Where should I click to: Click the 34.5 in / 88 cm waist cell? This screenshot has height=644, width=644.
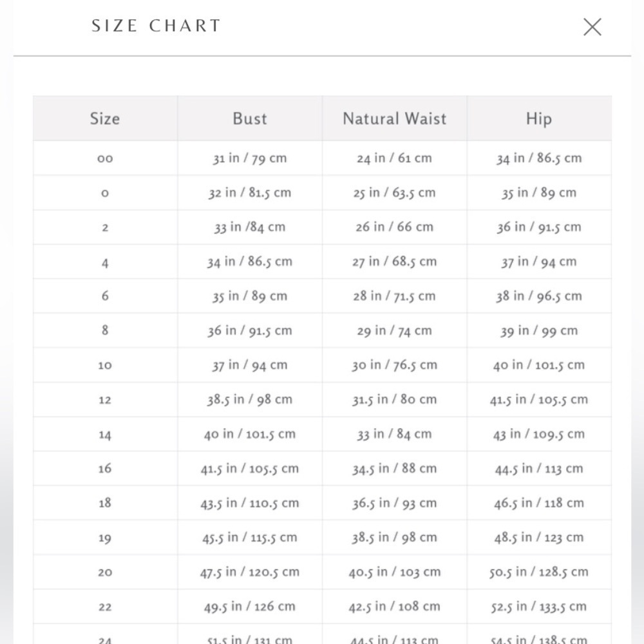pos(394,468)
